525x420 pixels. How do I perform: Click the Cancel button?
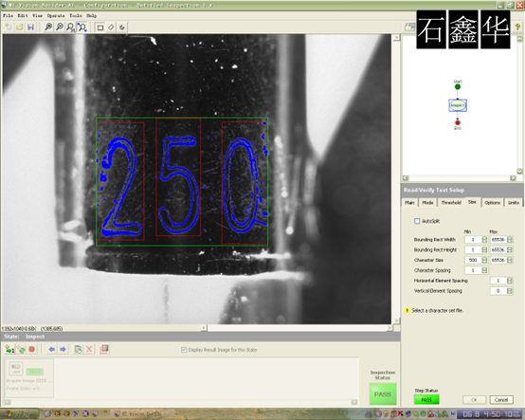[501, 399]
